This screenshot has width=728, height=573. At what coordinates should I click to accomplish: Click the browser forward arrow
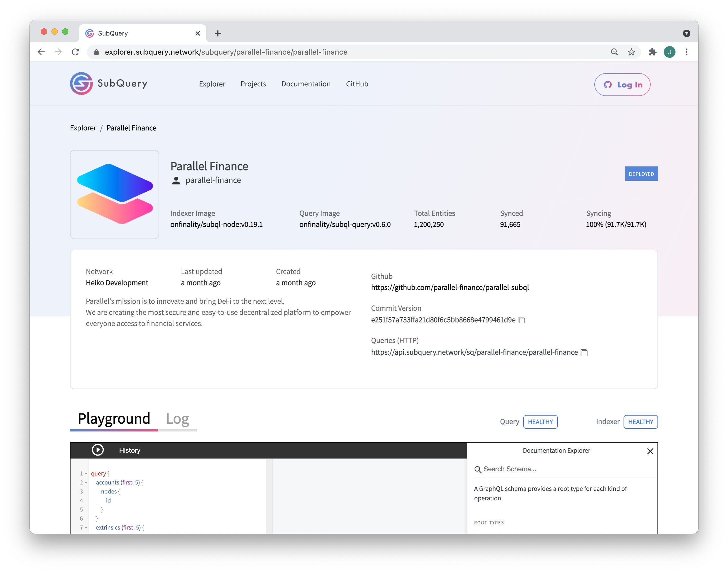[58, 52]
